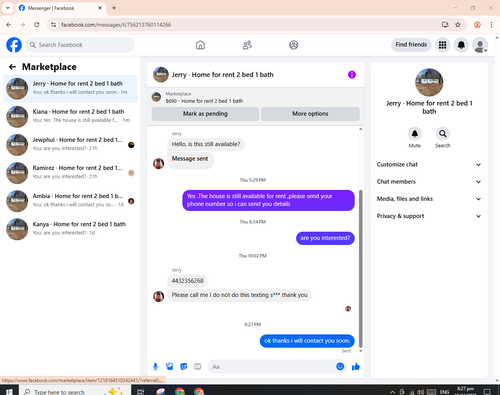Click the 'Hello, is this still available?' message
The height and width of the screenshot is (395, 500).
click(206, 144)
